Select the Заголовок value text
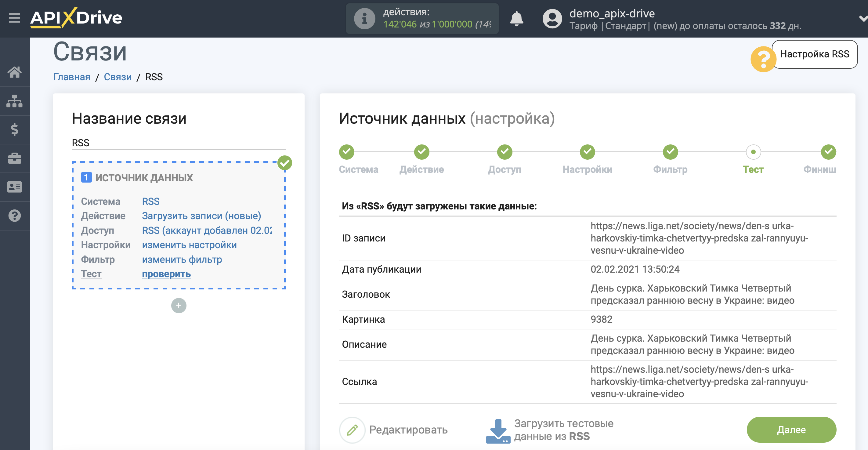This screenshot has width=868, height=450. click(693, 294)
